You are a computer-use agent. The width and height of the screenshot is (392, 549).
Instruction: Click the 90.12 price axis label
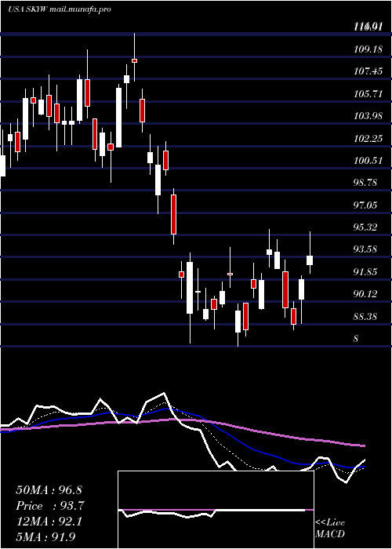pos(366,294)
